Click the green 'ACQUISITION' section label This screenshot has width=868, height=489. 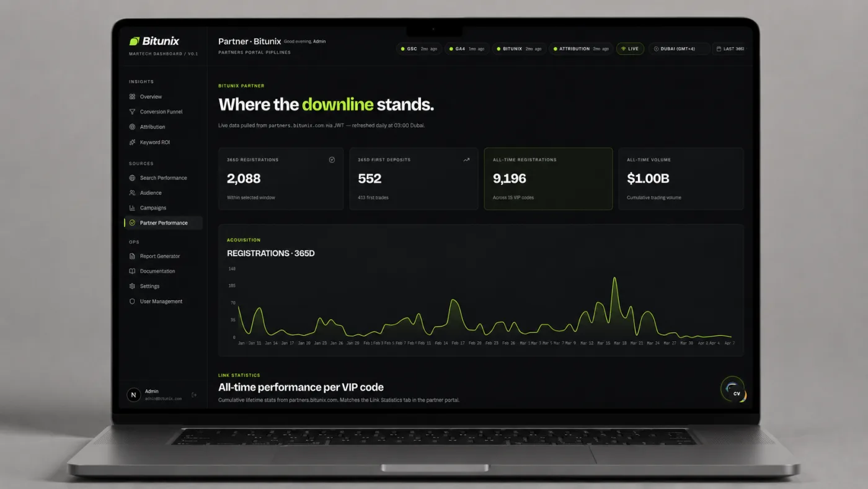pyautogui.click(x=244, y=240)
